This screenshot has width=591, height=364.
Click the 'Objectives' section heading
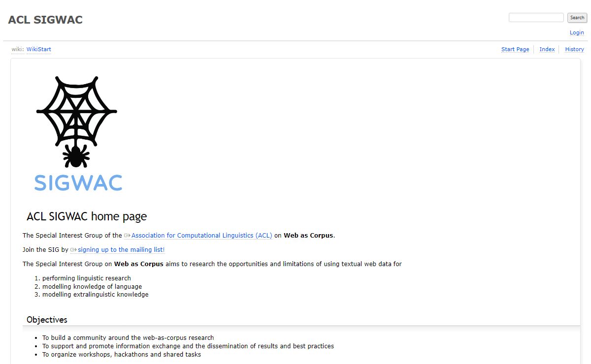coord(47,320)
